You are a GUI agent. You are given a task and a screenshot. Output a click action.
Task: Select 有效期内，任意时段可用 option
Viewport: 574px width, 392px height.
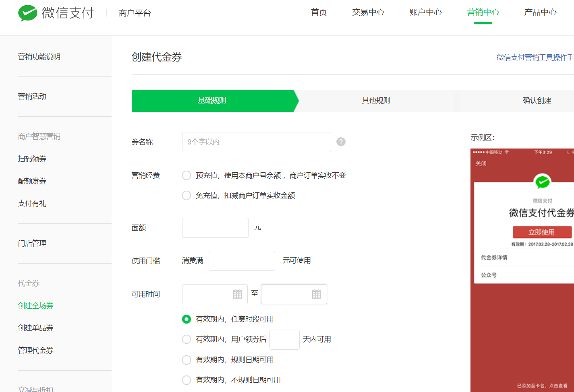[186, 319]
